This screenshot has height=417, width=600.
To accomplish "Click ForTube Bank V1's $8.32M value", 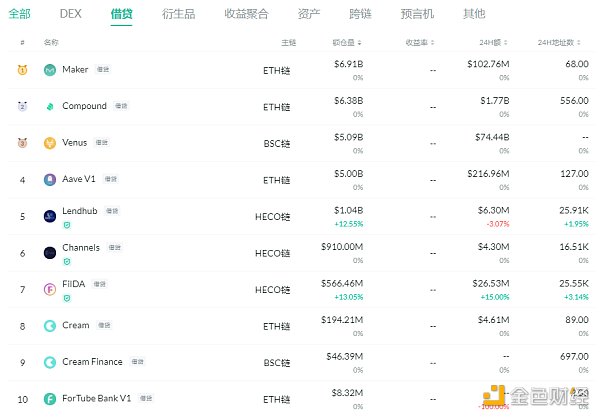I will pyautogui.click(x=347, y=393).
